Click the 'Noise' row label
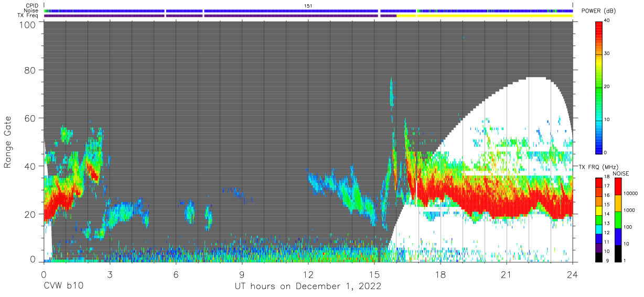 point(32,10)
